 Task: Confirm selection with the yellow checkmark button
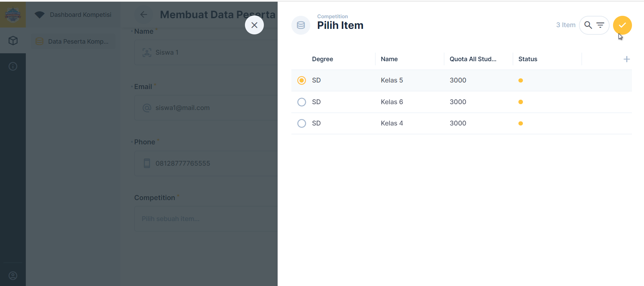622,25
